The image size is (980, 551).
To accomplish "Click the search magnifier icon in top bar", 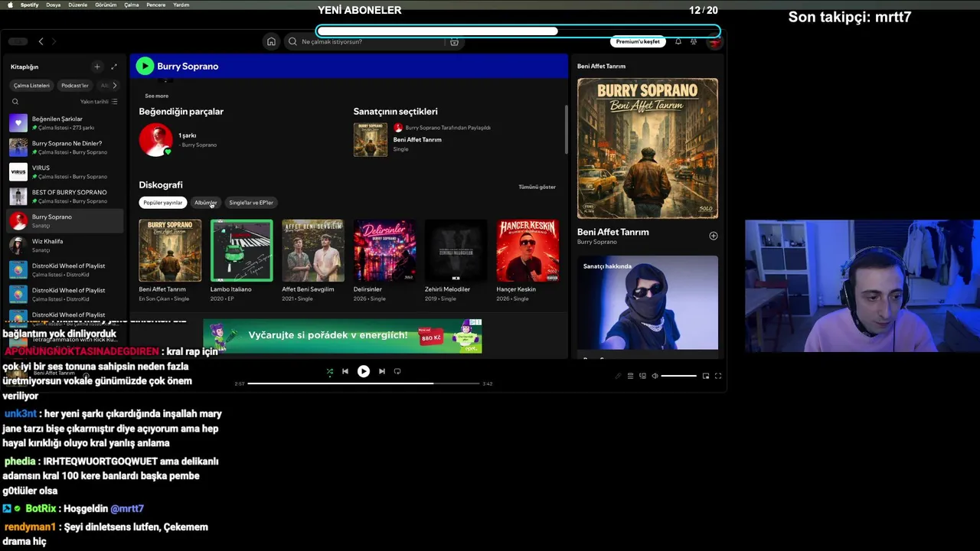I will 292,41.
